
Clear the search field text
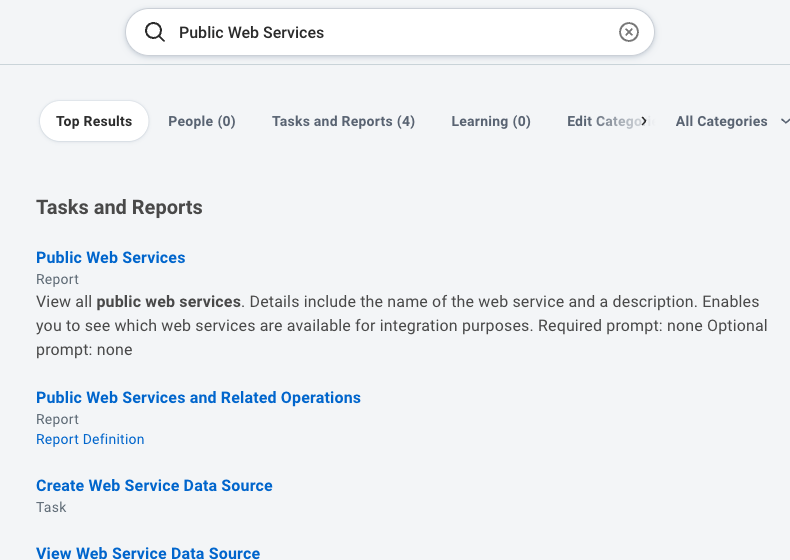[628, 32]
